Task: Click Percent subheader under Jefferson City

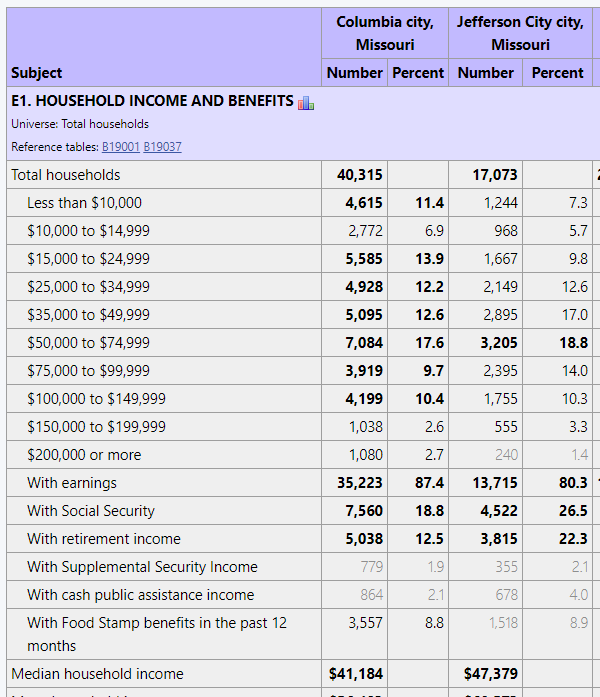Action: pos(557,73)
